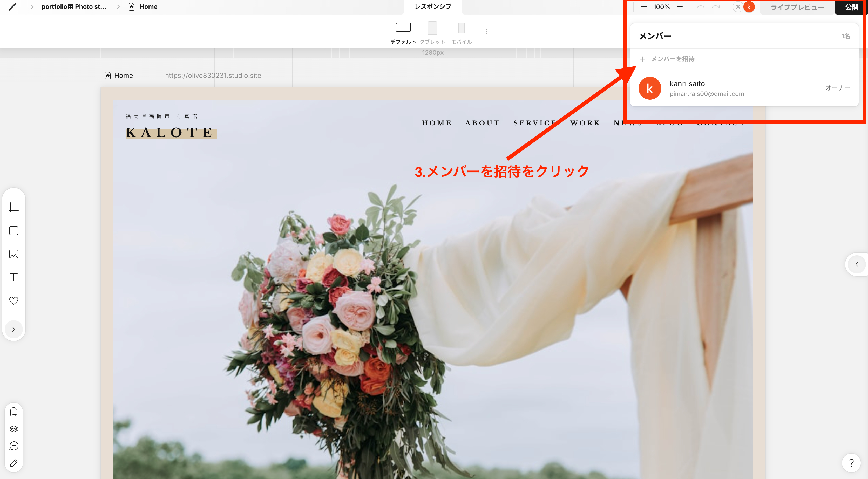Open the pencil editor menu icon
Image resolution: width=868 pixels, height=479 pixels.
pyautogui.click(x=12, y=7)
